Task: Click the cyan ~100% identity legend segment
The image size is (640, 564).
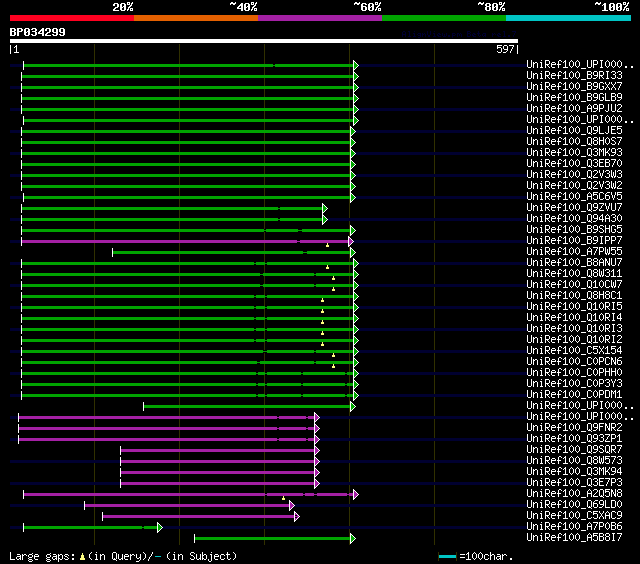Action: click(567, 17)
